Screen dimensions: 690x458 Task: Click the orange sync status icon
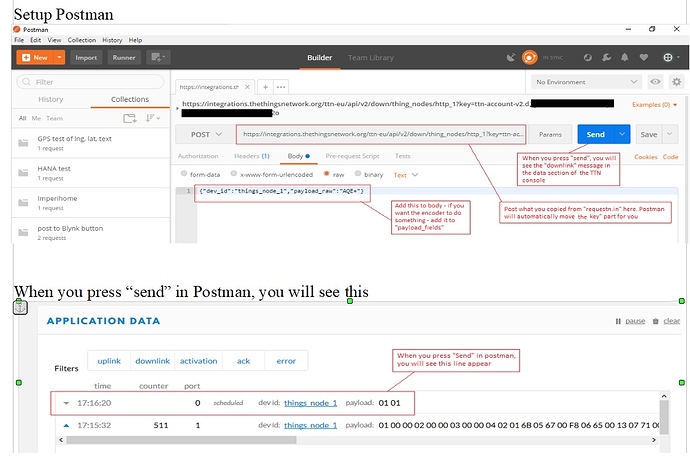(x=529, y=57)
